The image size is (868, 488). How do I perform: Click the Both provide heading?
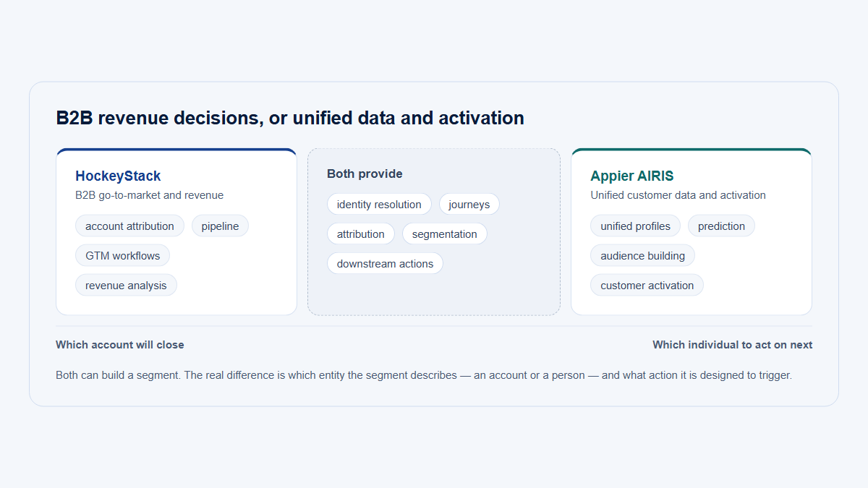coord(365,174)
